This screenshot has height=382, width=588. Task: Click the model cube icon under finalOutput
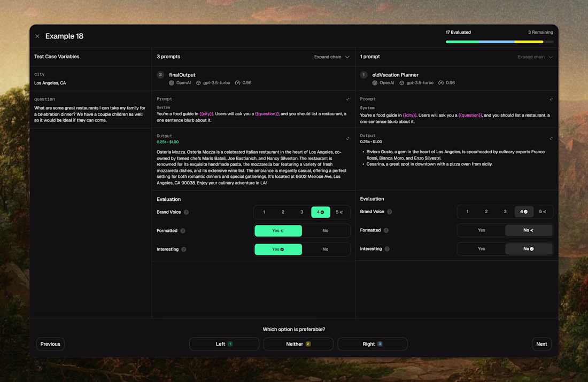(198, 83)
